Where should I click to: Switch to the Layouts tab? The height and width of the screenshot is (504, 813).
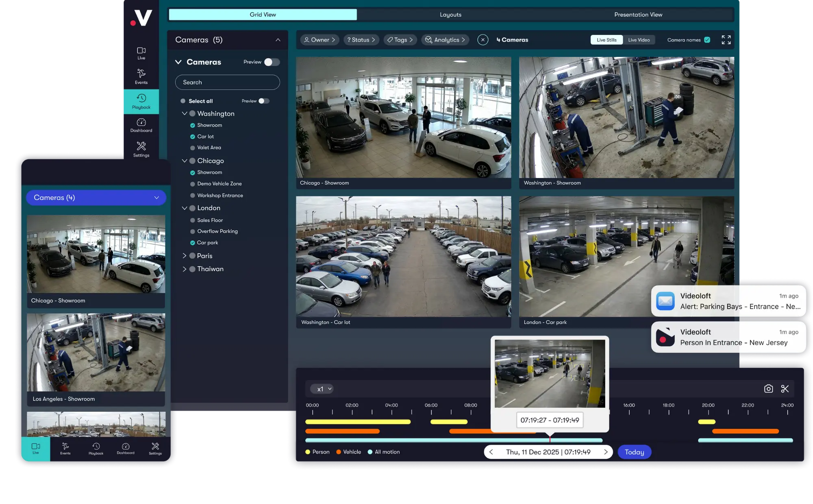[x=450, y=15]
